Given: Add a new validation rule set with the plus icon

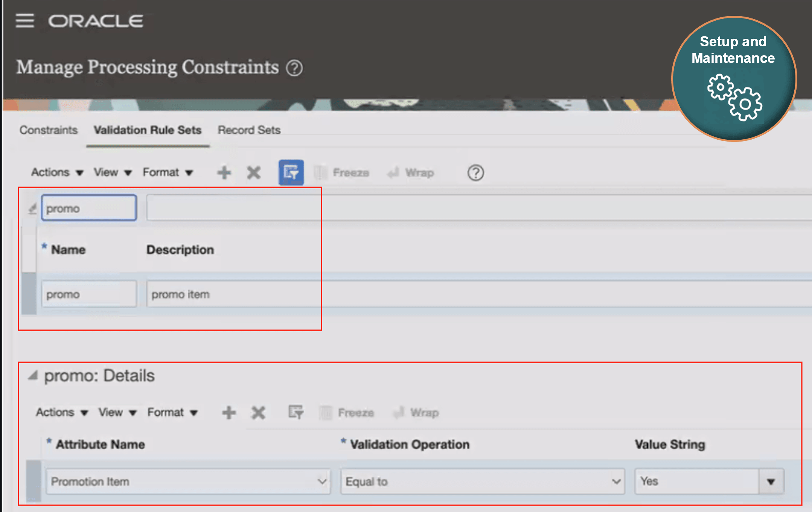Looking at the screenshot, I should [224, 173].
